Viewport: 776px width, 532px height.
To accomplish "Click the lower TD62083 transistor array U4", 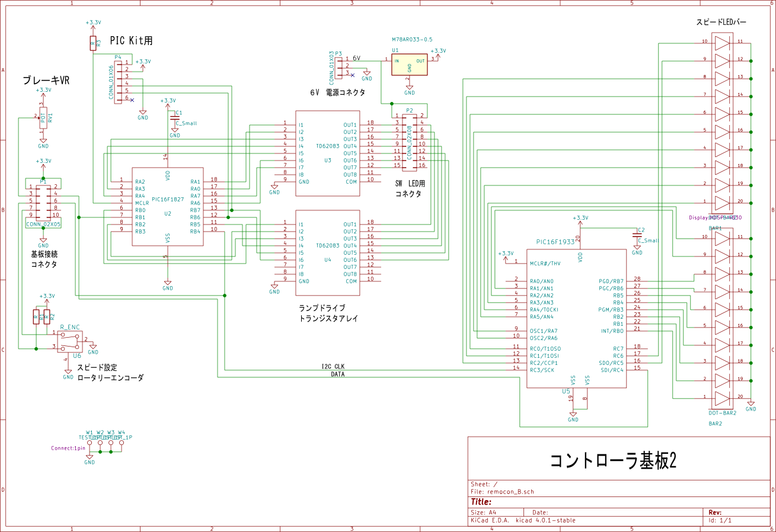I will point(327,252).
